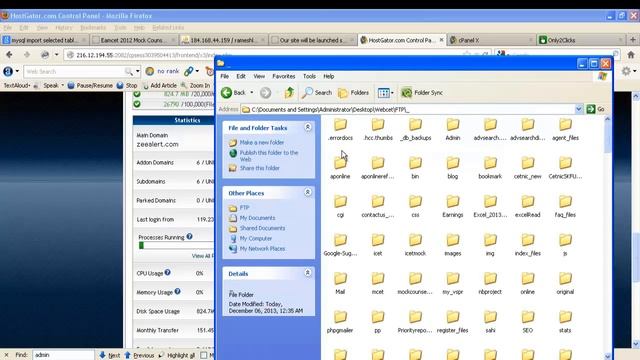Image resolution: width=640 pixels, height=360 pixels.
Task: Select the _db_backups folder
Action: (x=416, y=129)
